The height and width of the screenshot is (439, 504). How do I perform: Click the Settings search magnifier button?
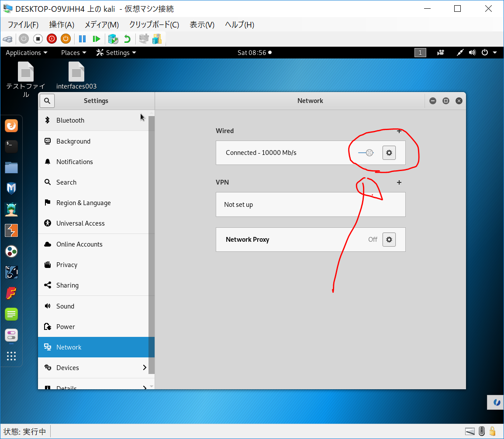(x=47, y=101)
